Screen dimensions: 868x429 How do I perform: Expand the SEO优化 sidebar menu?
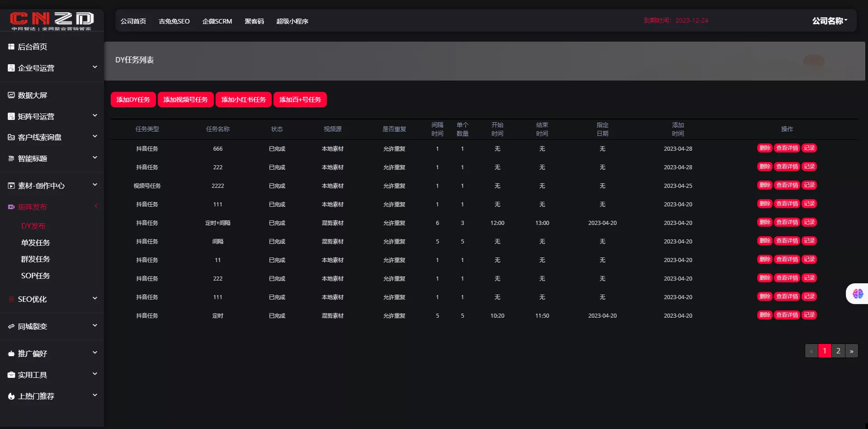(x=95, y=298)
